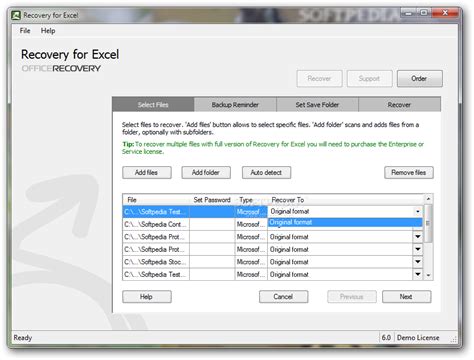Screen dimensions: 474x360
Task: Minimize the Recovery for Excel window
Action: pos(409,13)
